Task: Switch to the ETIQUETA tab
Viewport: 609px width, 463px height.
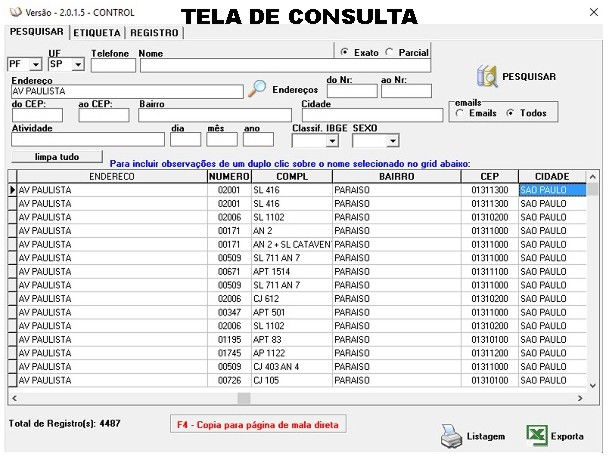Action: tap(97, 33)
